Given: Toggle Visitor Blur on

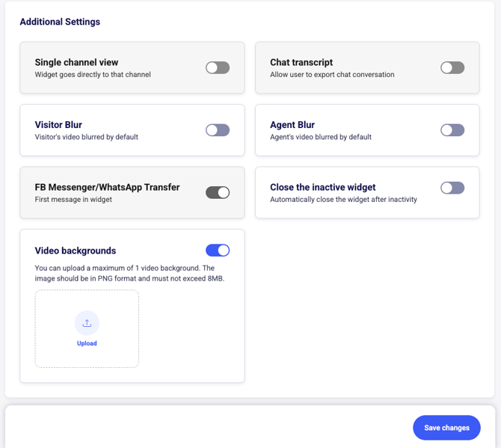Looking at the screenshot, I should pyautogui.click(x=218, y=130).
